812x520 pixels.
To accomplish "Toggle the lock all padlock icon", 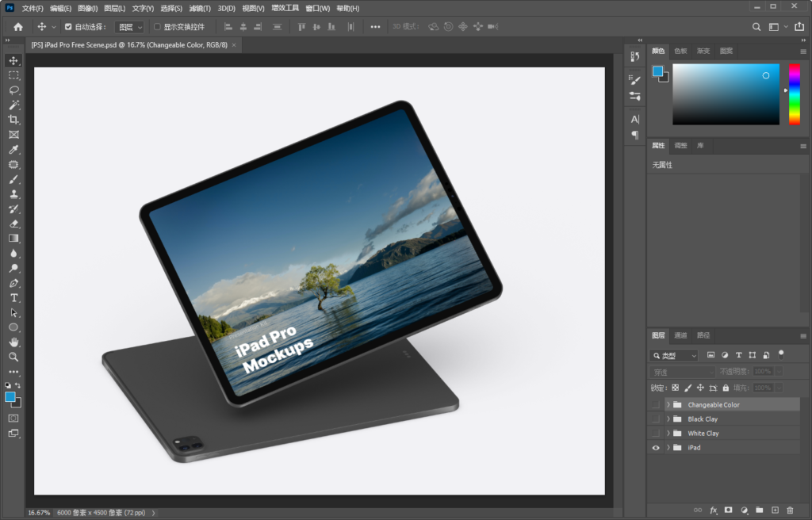I will [726, 388].
